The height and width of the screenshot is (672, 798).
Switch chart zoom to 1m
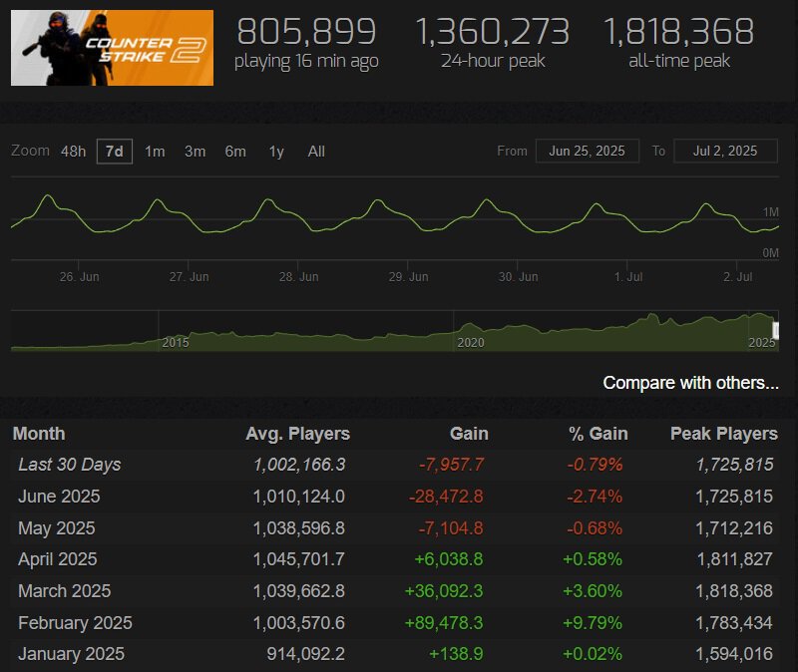point(155,152)
